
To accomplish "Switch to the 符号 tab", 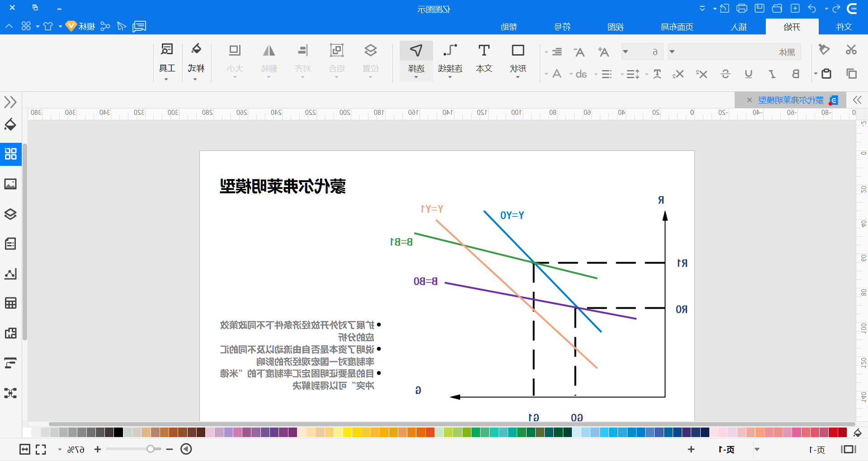I will 562,27.
